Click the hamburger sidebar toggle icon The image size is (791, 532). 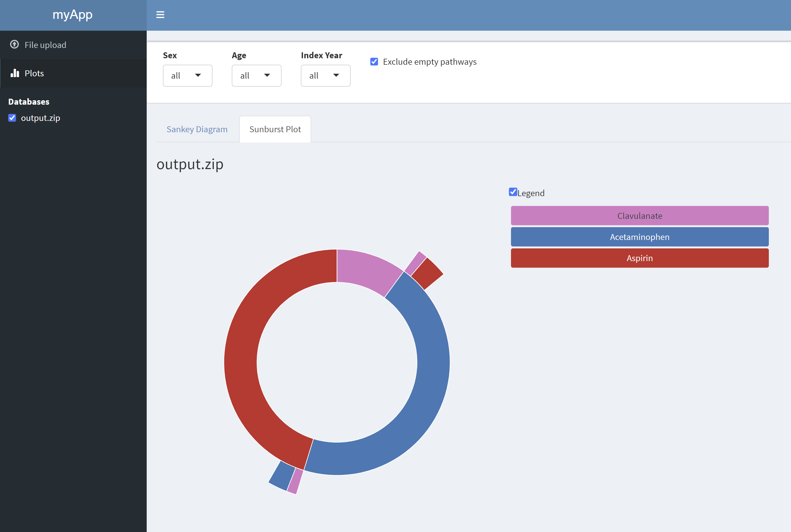click(x=160, y=15)
